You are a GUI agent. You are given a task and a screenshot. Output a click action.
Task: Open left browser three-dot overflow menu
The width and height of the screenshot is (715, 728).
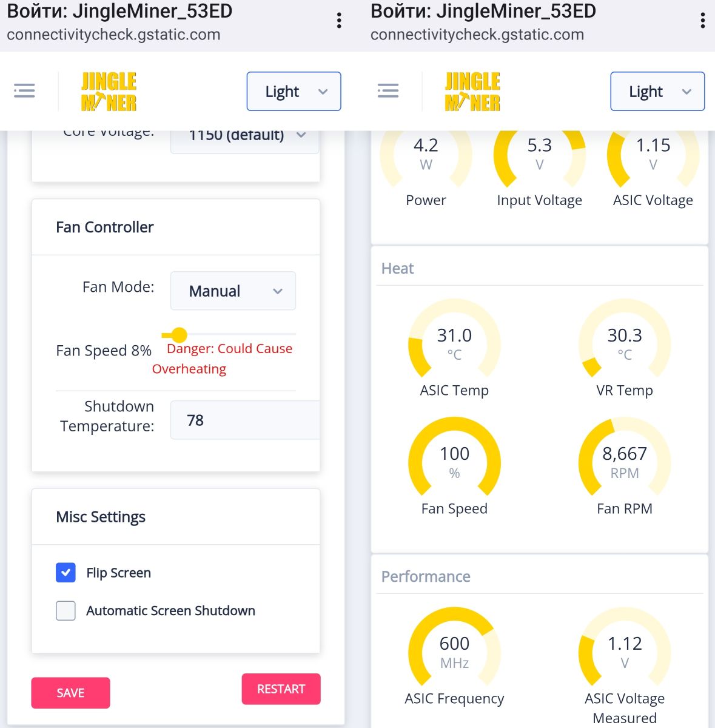[339, 21]
